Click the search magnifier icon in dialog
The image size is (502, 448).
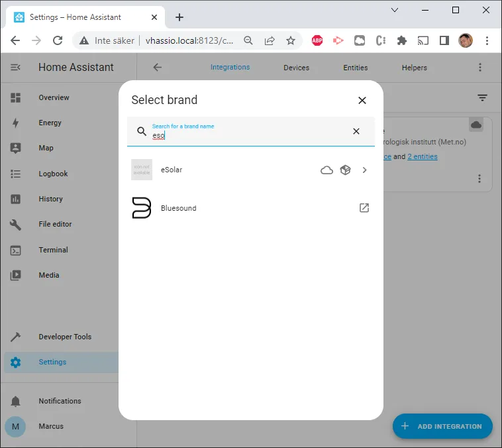click(x=142, y=131)
